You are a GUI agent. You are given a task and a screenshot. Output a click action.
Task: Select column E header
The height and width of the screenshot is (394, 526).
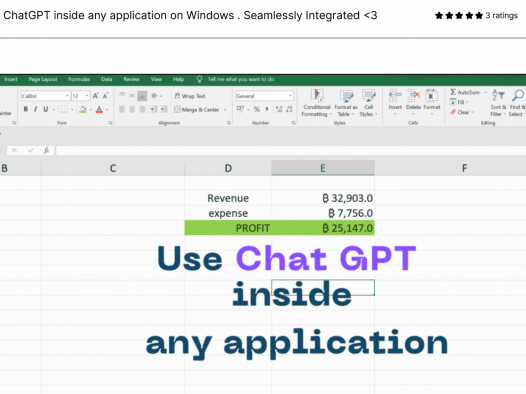pyautogui.click(x=323, y=168)
